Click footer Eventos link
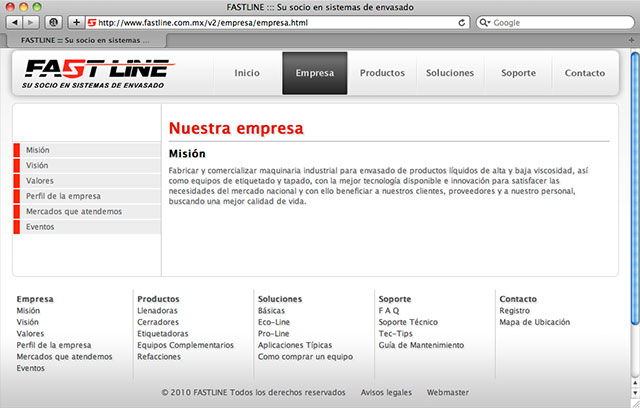 coord(31,368)
